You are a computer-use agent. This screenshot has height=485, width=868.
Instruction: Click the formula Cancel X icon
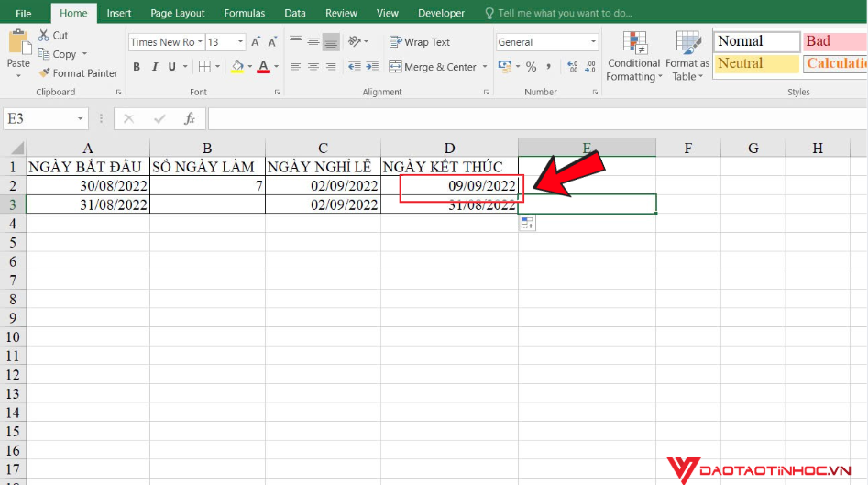tap(128, 118)
